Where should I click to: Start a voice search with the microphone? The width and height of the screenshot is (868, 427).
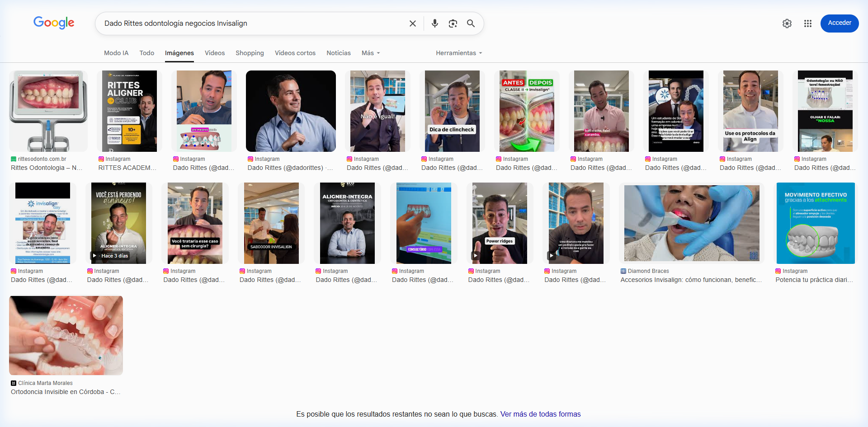tap(434, 23)
